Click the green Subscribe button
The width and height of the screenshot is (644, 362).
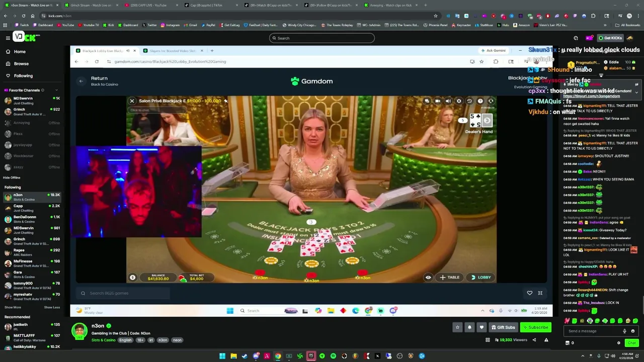[x=535, y=327]
